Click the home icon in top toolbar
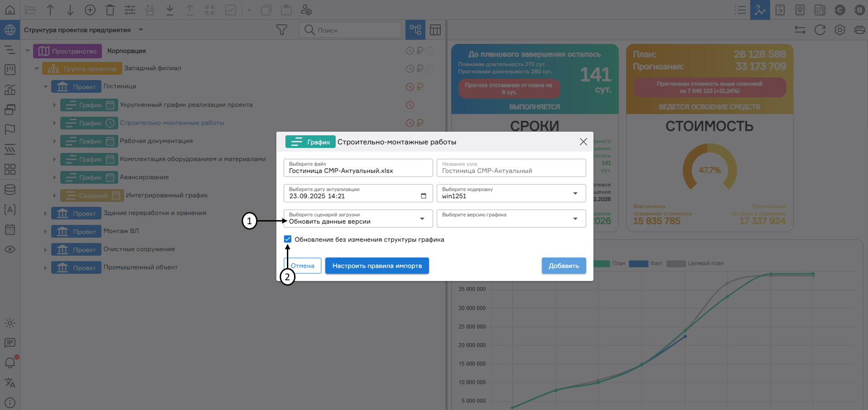Screen dimensions: 868x410 [x=10, y=10]
